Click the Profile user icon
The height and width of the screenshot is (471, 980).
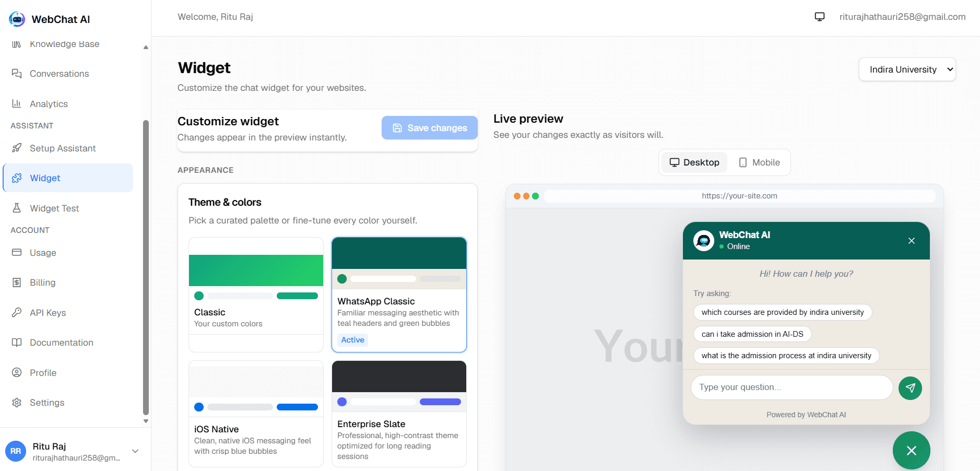pyautogui.click(x=17, y=372)
